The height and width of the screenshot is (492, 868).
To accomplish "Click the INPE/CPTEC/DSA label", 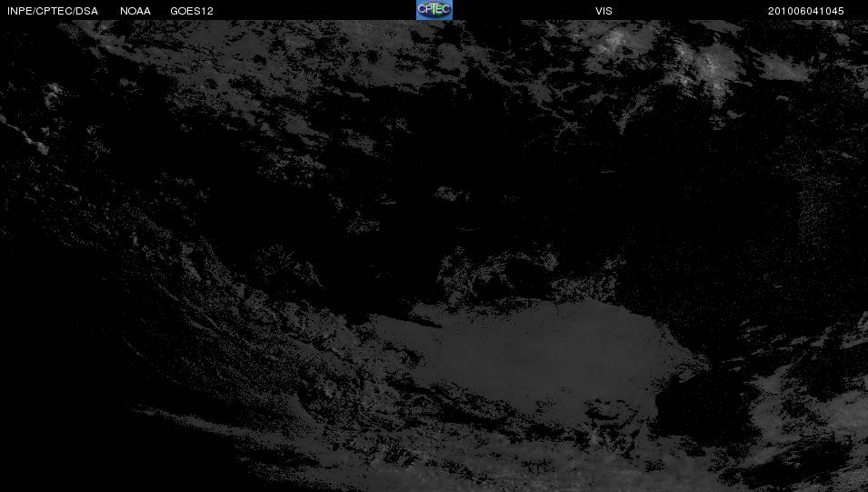I will [x=53, y=11].
